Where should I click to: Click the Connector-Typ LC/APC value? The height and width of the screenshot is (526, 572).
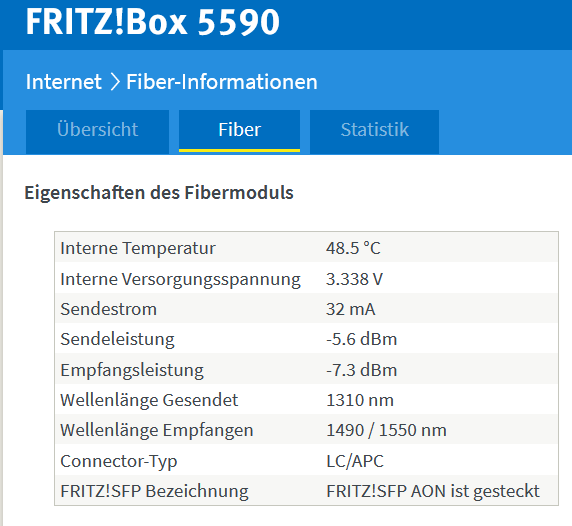(355, 461)
